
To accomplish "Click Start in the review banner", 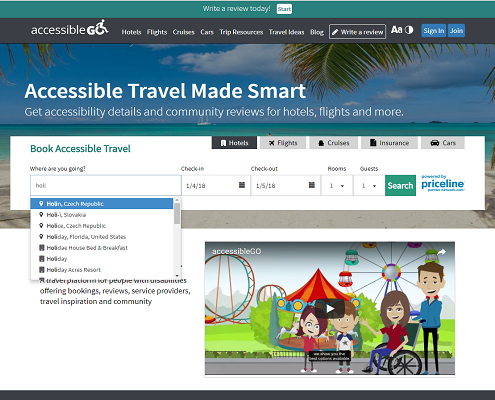I will 284,9.
